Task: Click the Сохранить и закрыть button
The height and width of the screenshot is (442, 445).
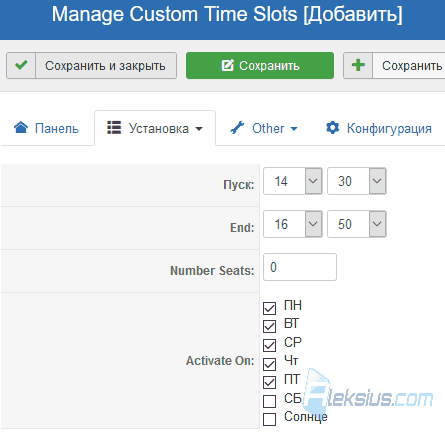Action: coord(91,65)
